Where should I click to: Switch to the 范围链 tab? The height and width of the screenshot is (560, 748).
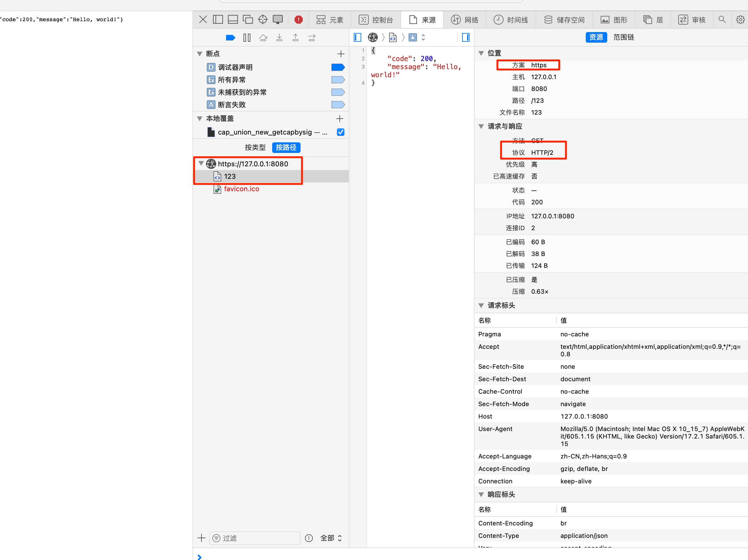(623, 37)
